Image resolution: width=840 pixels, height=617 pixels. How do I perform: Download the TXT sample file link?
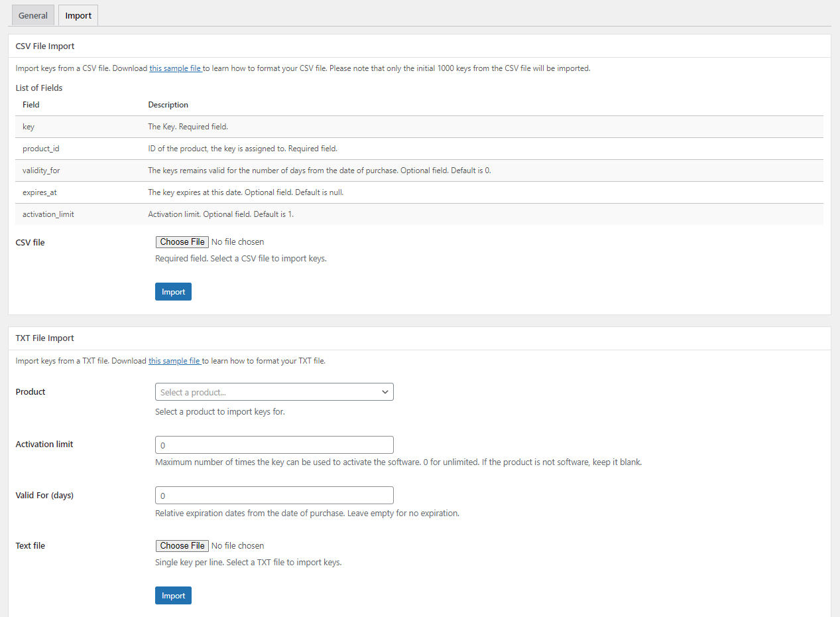click(x=174, y=362)
